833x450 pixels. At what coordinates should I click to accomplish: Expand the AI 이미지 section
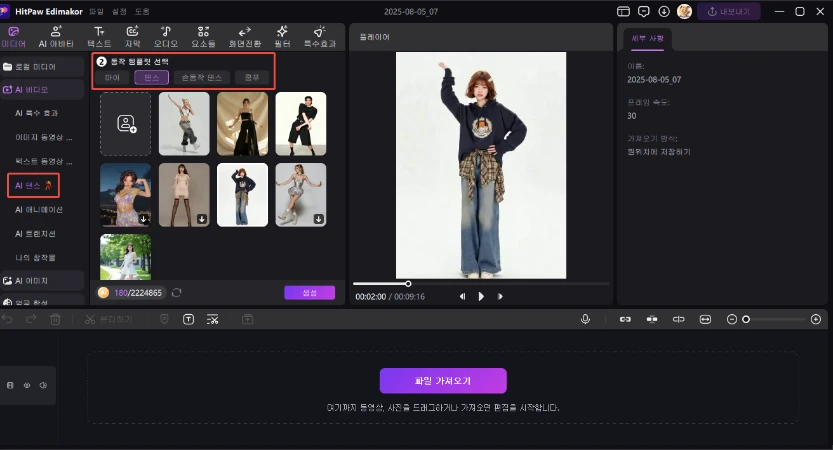pos(42,281)
